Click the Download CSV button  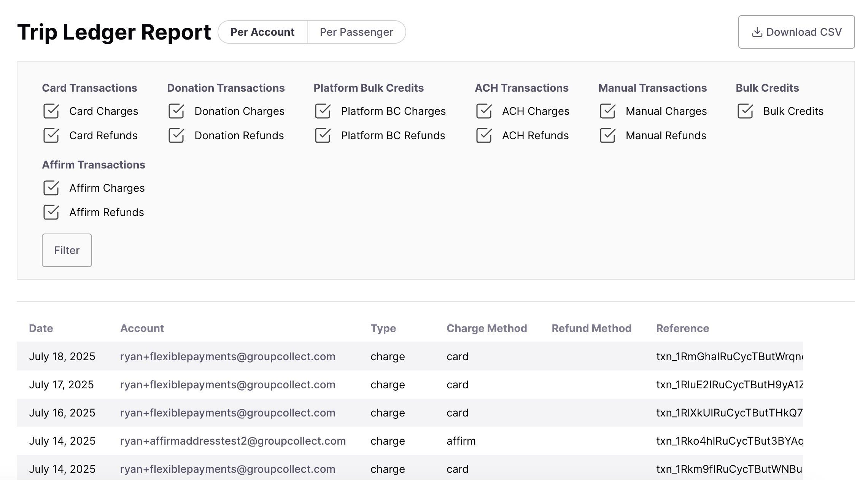tap(796, 32)
